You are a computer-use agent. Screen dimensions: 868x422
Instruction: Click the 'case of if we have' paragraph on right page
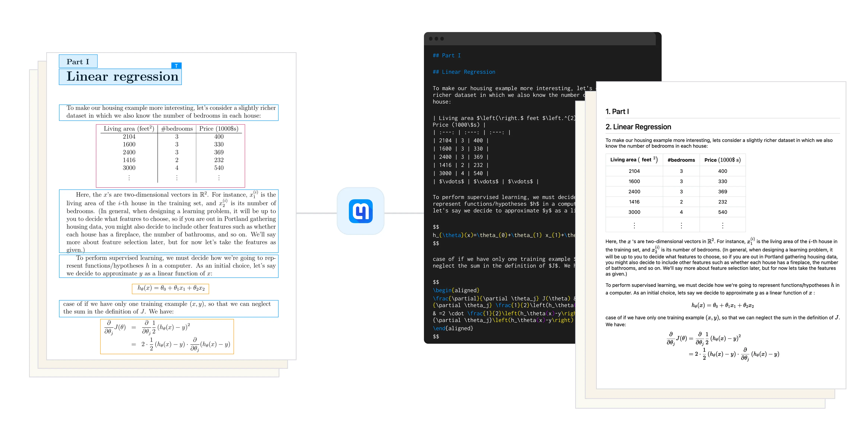723,321
